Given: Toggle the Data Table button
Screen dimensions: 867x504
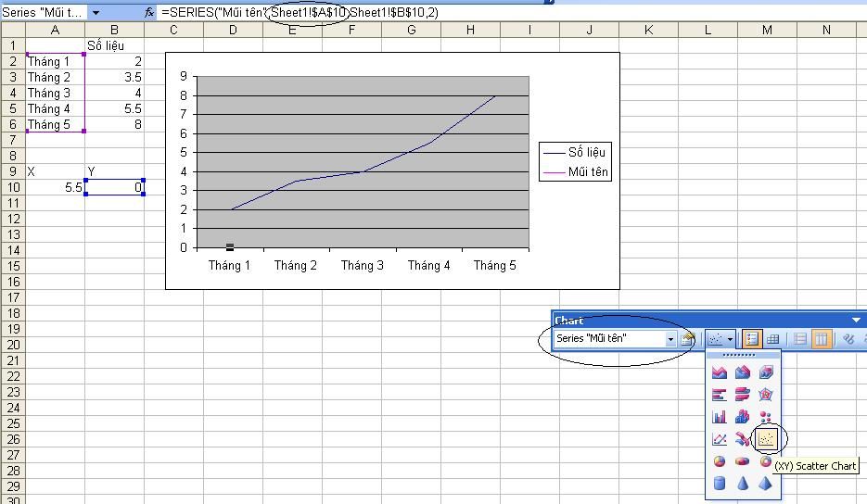Looking at the screenshot, I should pos(773,339).
